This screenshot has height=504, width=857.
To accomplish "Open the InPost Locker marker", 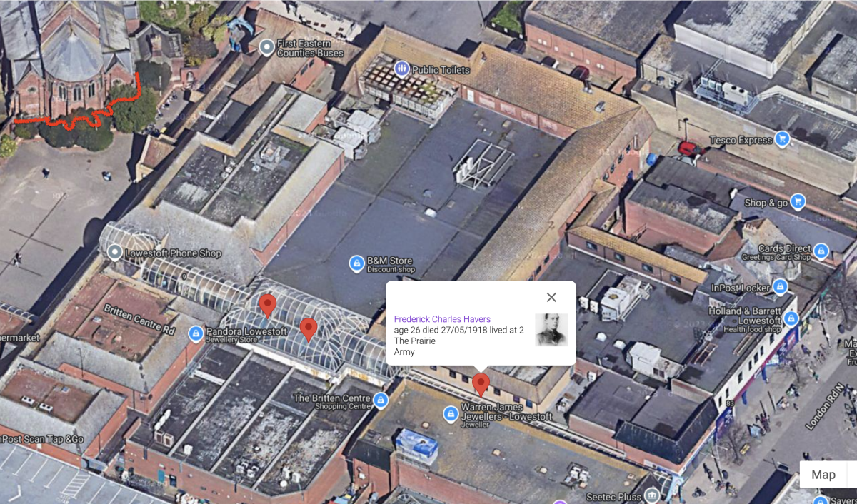I will [x=781, y=287].
